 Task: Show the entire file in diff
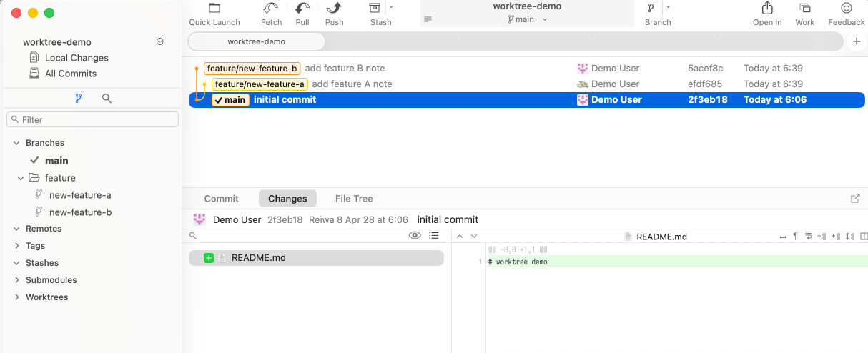click(x=850, y=237)
